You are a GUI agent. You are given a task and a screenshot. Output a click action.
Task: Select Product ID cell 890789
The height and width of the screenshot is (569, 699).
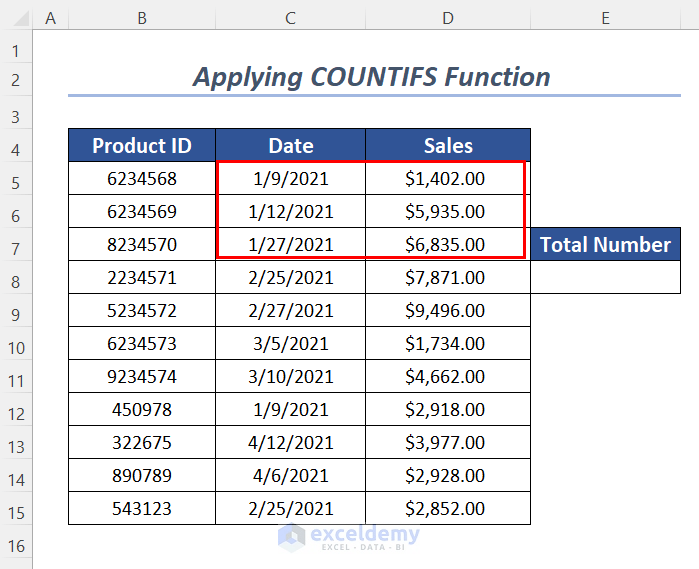(142, 475)
